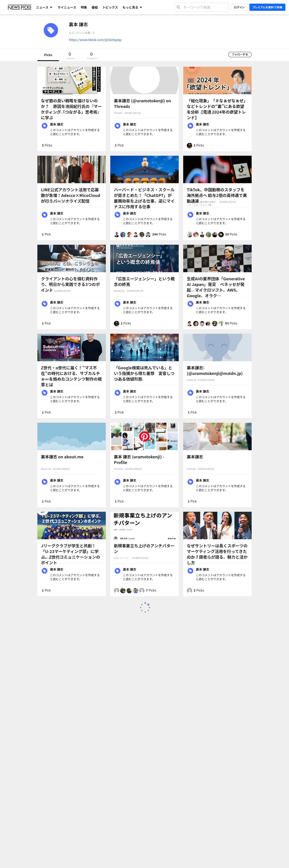Click commenter tag icon on TikTok card
This screenshot has height=868, width=289.
pos(190,215)
